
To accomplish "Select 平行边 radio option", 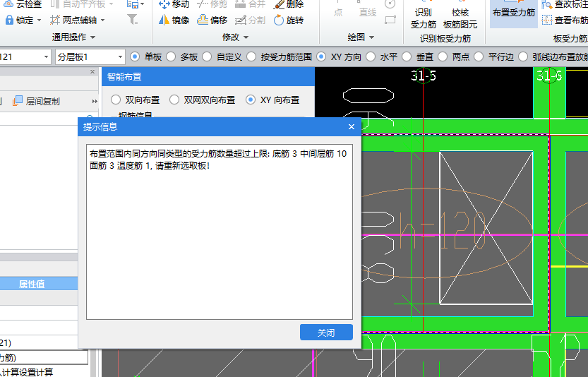I will (x=479, y=56).
